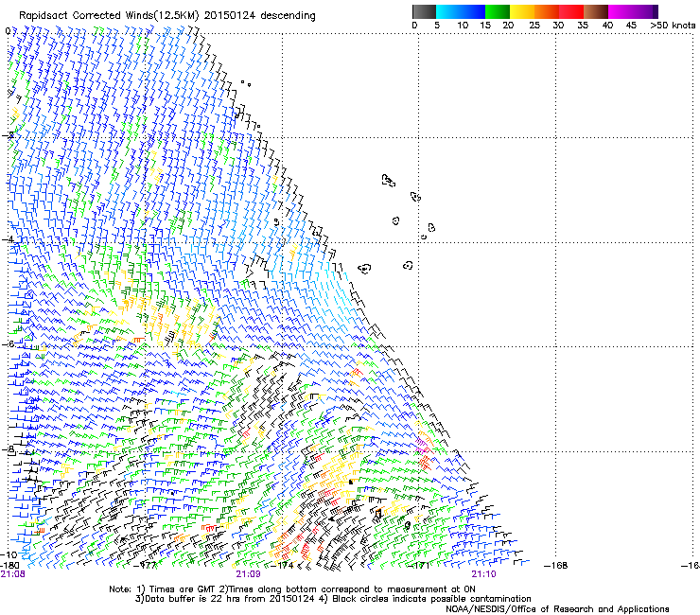
Task: Click the '25' tick label on the knots legend
Action: 534,26
